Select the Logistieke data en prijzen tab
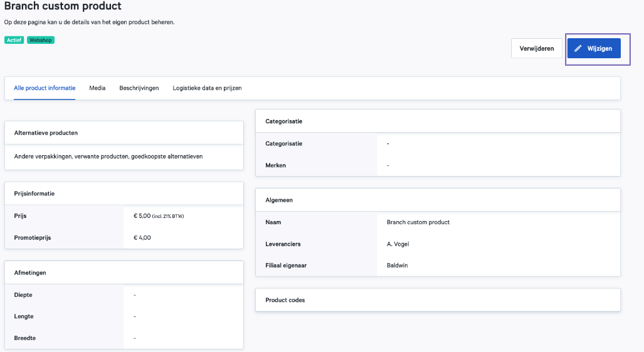Viewport: 644px width, 352px height. (207, 88)
